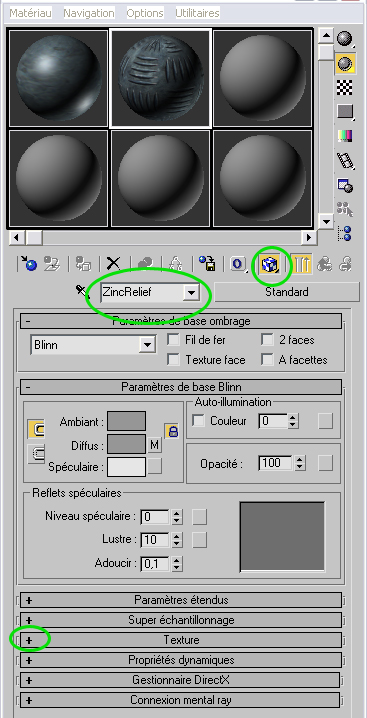
Task: Toggle the Diffus-Spéculaire link button on left
Action: 36,454
